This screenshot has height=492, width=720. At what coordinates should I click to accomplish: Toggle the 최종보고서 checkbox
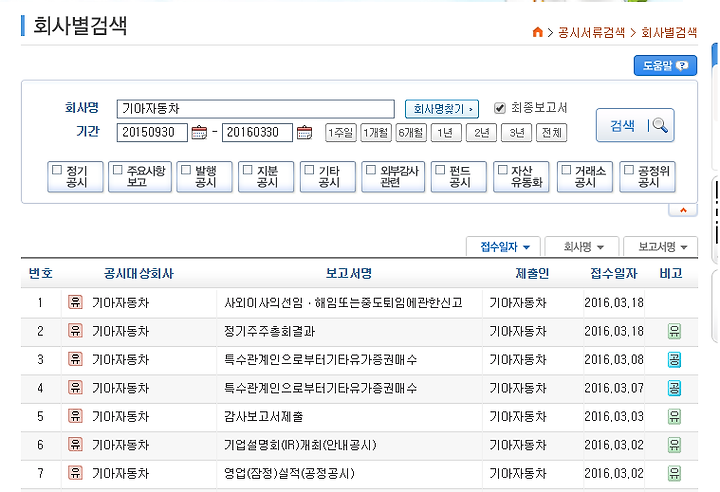tap(500, 108)
